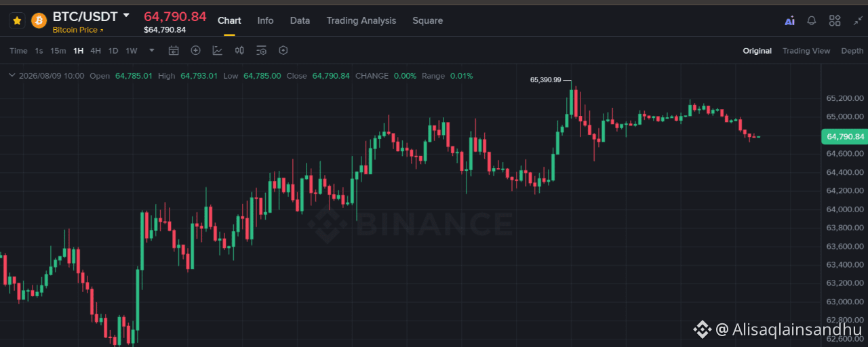868x347 pixels.
Task: Click the 64,600.00 price axis label
Action: click(x=845, y=154)
